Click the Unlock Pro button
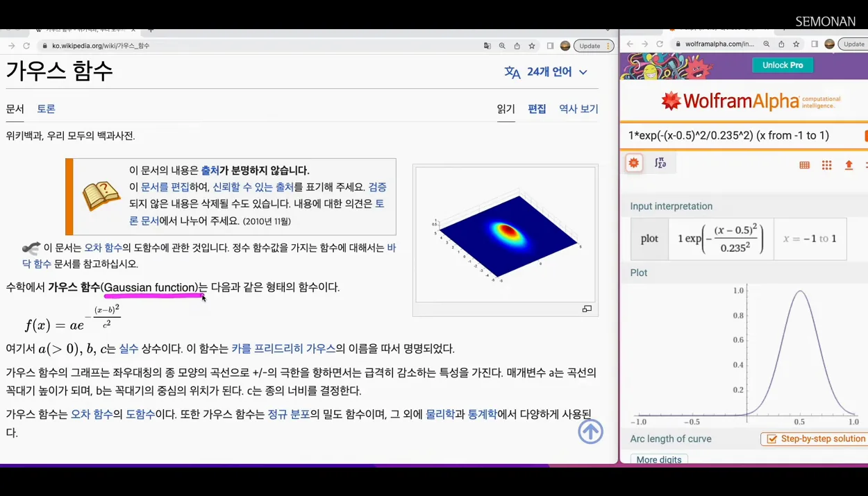The image size is (868, 496). pyautogui.click(x=783, y=65)
